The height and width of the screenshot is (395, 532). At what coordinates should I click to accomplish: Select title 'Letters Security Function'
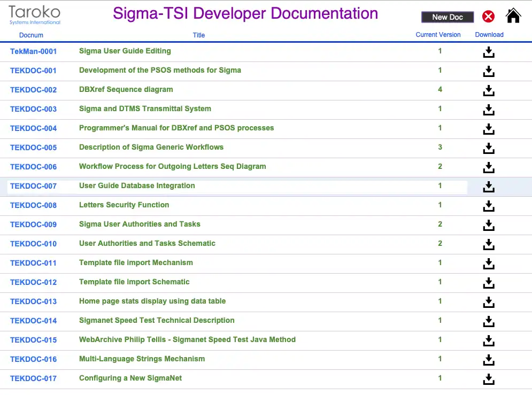(124, 205)
